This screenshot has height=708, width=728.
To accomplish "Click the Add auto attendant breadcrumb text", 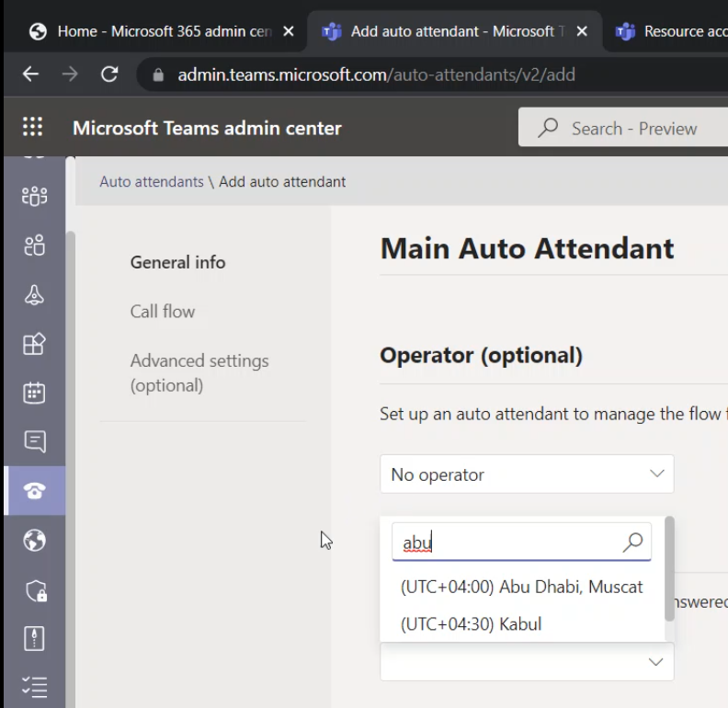I will [282, 182].
